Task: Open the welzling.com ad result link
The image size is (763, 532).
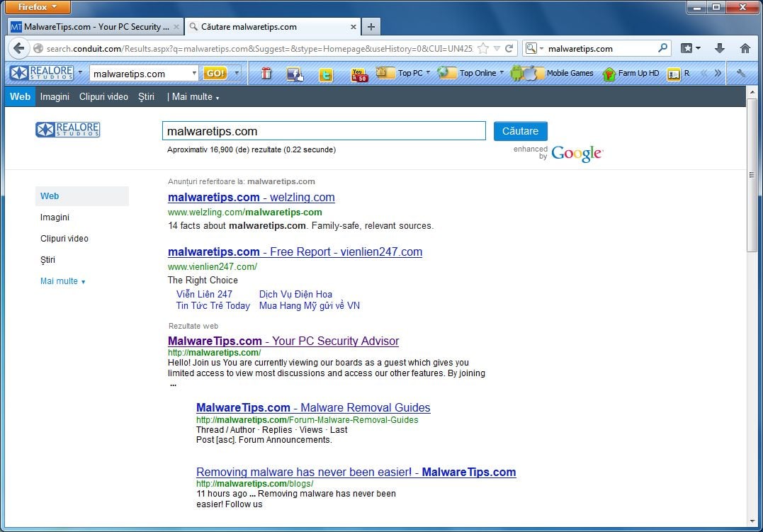Action: click(x=251, y=197)
